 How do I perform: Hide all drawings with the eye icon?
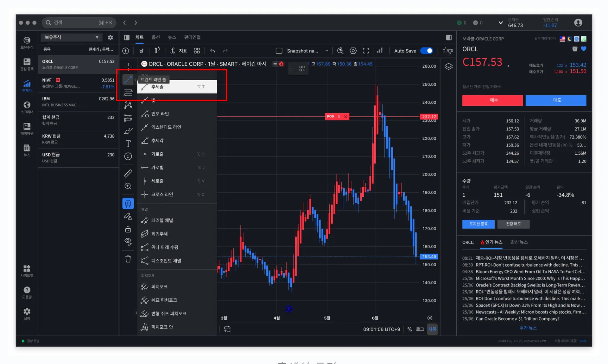[x=128, y=242]
